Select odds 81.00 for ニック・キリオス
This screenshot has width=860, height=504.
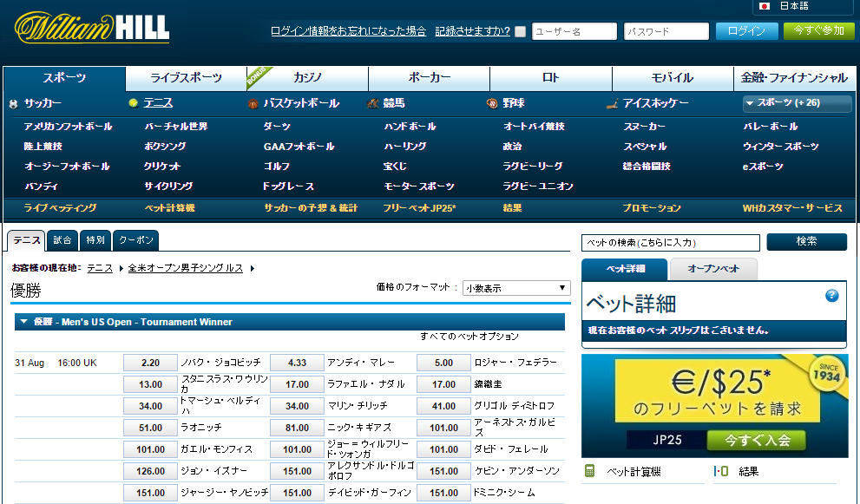(297, 428)
